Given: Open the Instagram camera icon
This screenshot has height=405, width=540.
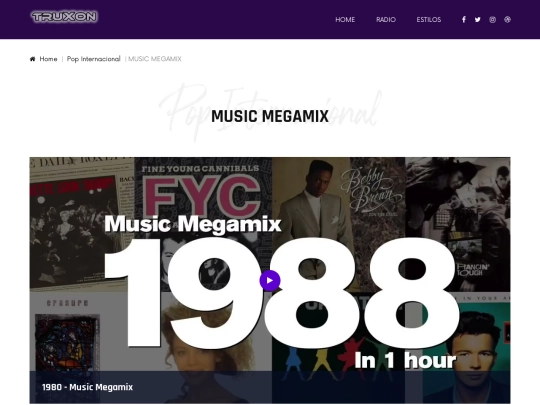Looking at the screenshot, I should pyautogui.click(x=492, y=20).
